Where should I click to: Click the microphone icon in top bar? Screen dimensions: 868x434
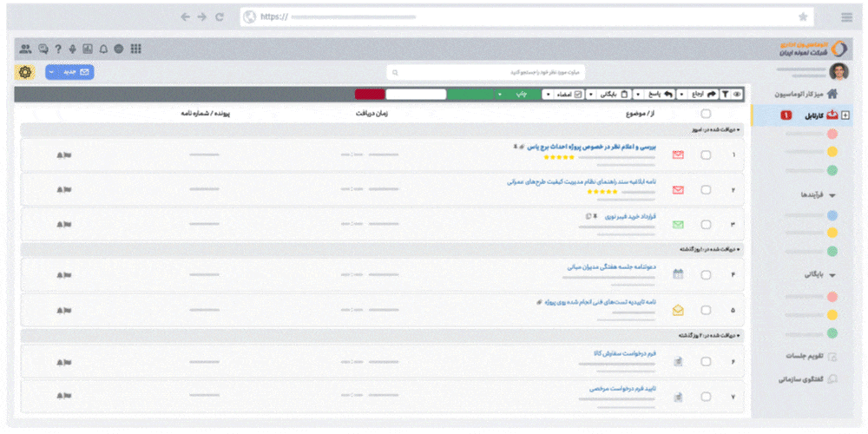pyautogui.click(x=72, y=49)
